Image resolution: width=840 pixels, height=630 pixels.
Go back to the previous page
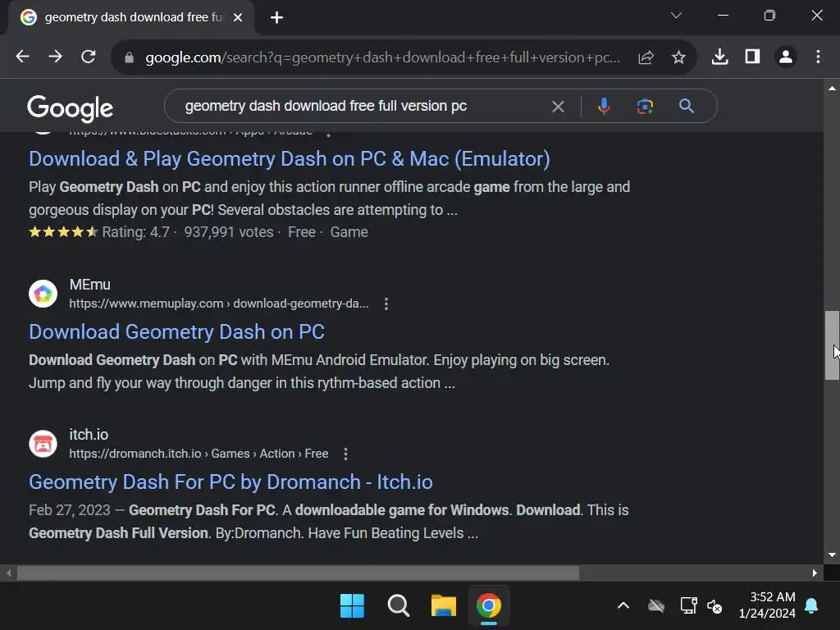tap(22, 57)
